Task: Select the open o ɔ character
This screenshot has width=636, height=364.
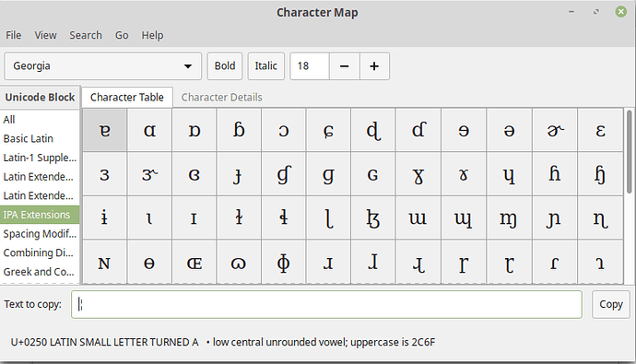Action: [284, 130]
